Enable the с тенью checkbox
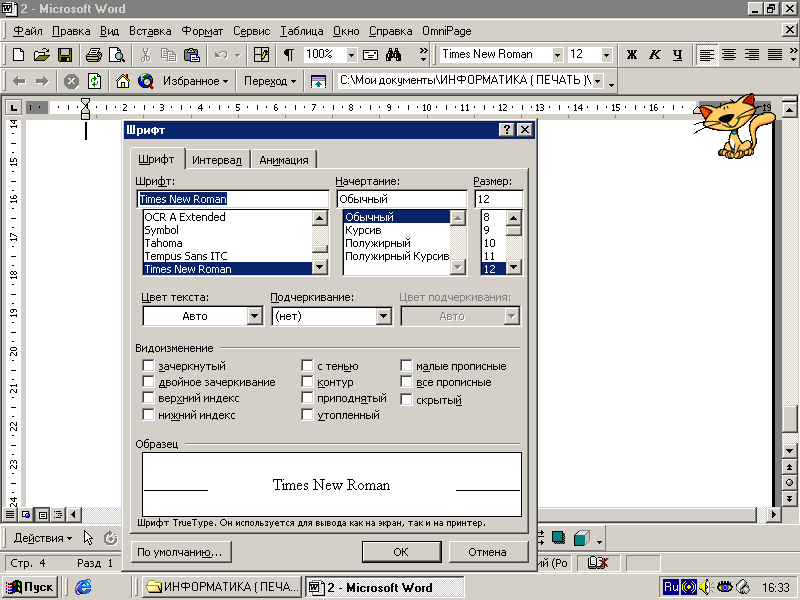The image size is (800, 600). coord(307,366)
